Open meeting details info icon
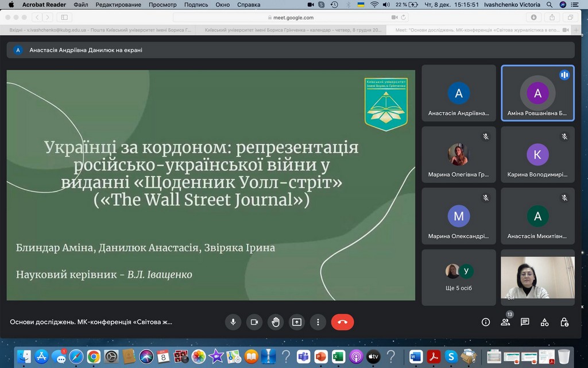The height and width of the screenshot is (368, 588). click(485, 322)
